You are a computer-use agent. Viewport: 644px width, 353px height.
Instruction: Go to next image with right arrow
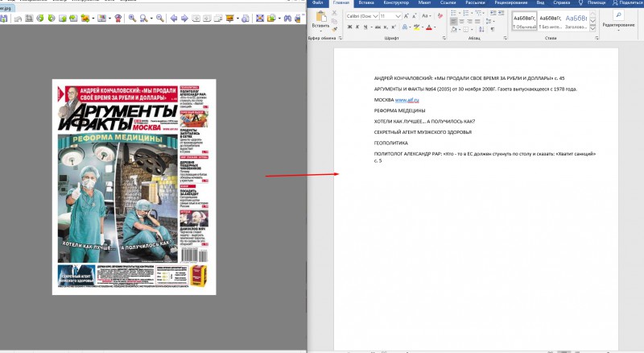pos(184,18)
